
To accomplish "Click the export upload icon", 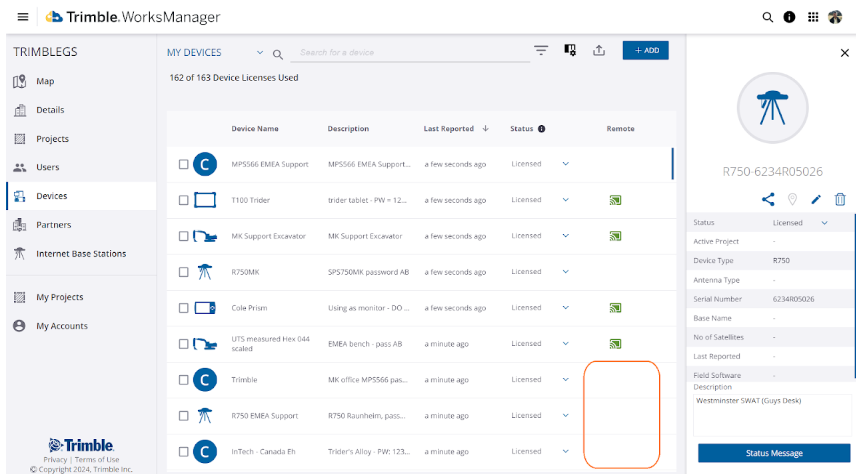I will (599, 51).
